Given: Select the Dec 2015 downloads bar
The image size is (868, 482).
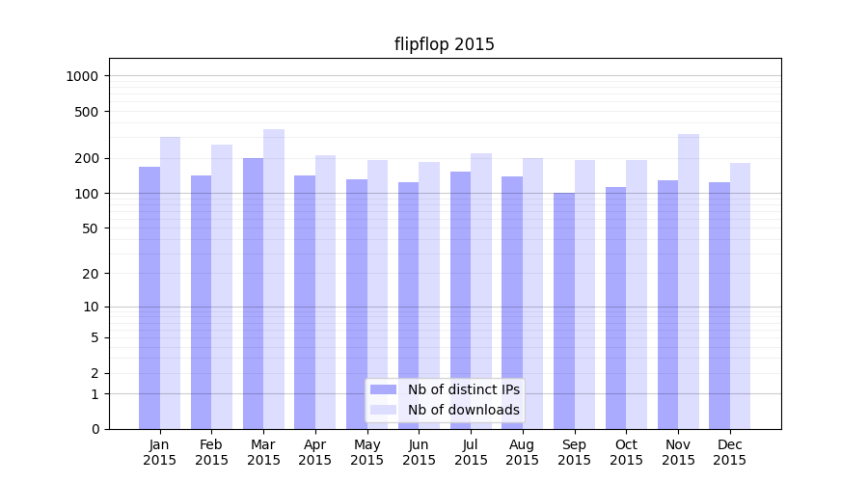Looking at the screenshot, I should point(740,295).
